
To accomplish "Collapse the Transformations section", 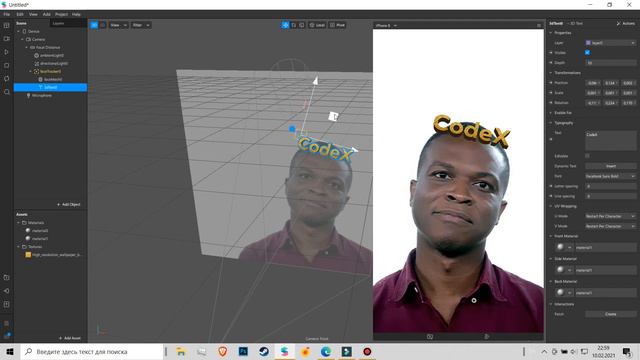I will [551, 73].
